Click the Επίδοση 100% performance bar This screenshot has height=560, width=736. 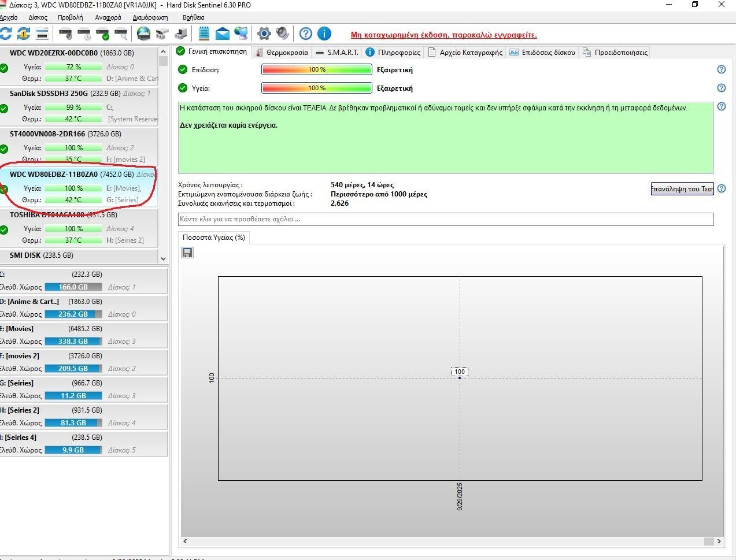(316, 70)
